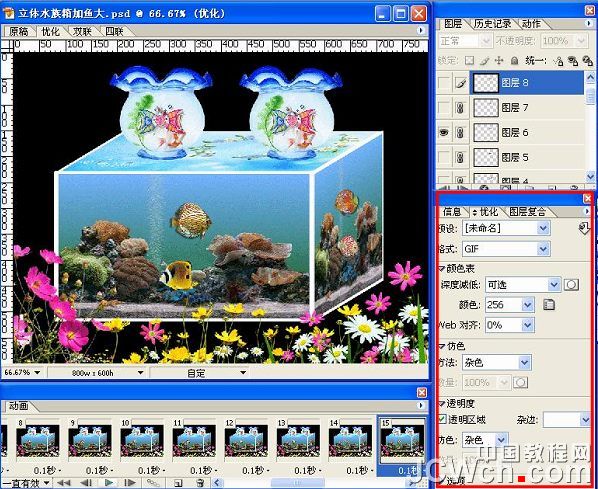Play the animation in the 动画 panel
The image size is (598, 489).
pos(109,483)
